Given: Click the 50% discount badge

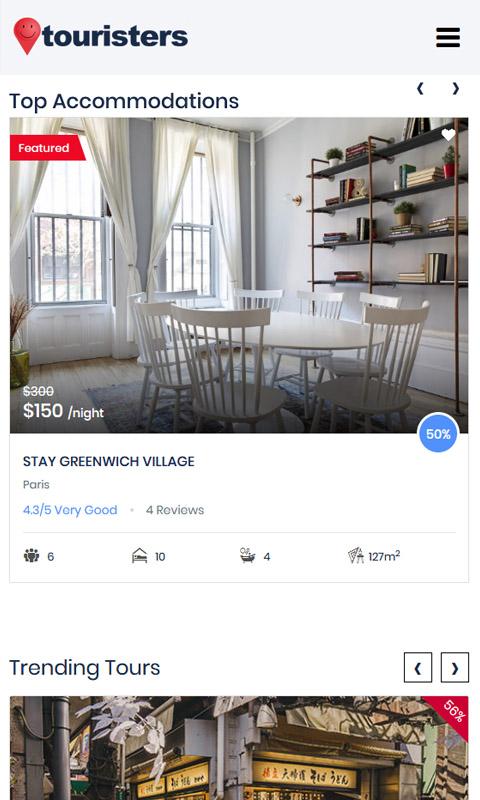Looking at the screenshot, I should point(438,434).
